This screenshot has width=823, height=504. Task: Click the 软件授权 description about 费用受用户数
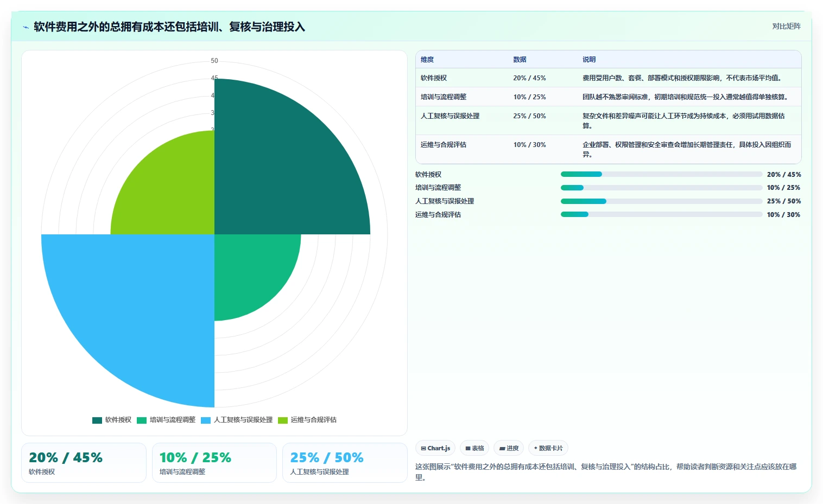point(683,78)
